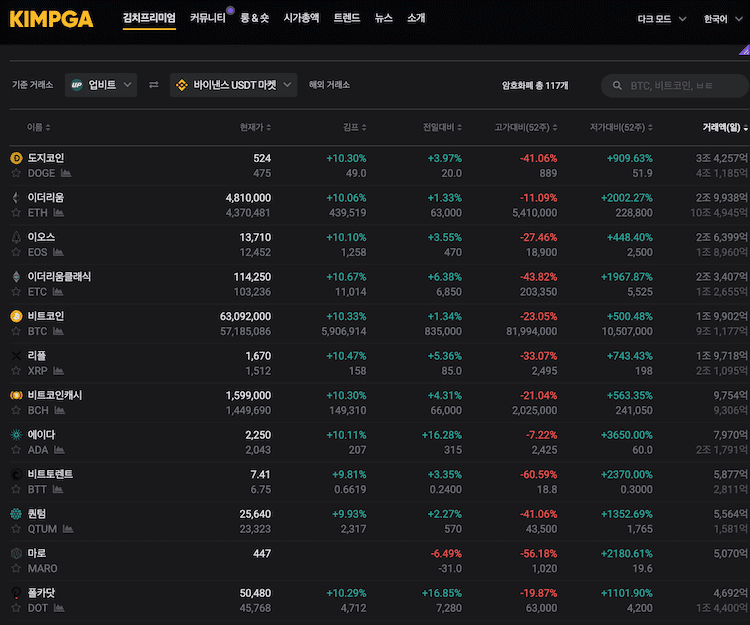Click the search magnifier icon
Image resolution: width=750 pixels, height=625 pixels.
(x=618, y=86)
